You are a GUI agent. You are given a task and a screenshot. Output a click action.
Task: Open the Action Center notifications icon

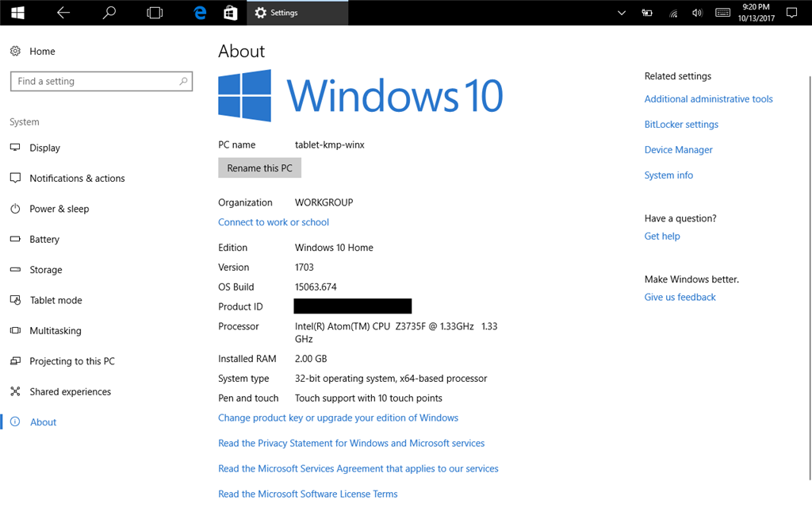pos(791,13)
